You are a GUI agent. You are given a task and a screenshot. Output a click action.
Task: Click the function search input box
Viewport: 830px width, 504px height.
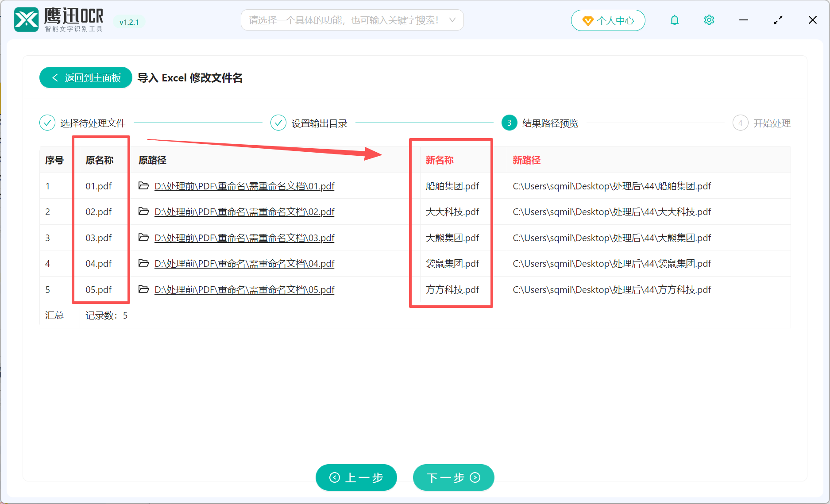click(352, 20)
